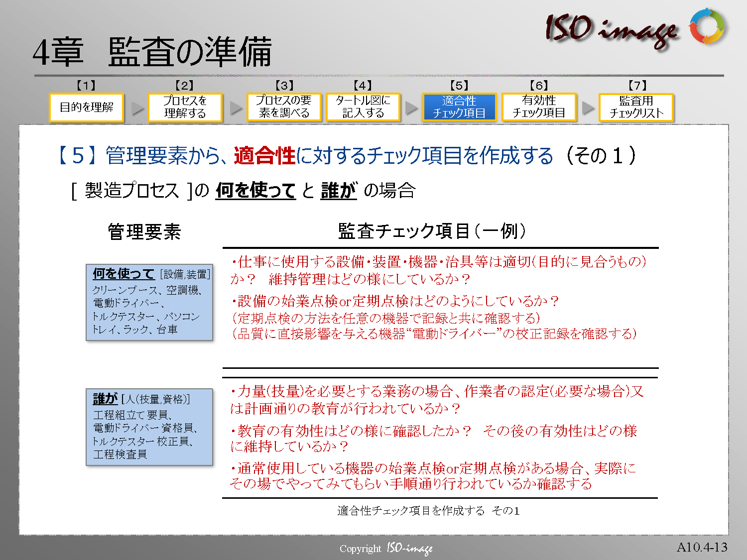Click the arrow between steps 1 and 2

click(136, 108)
